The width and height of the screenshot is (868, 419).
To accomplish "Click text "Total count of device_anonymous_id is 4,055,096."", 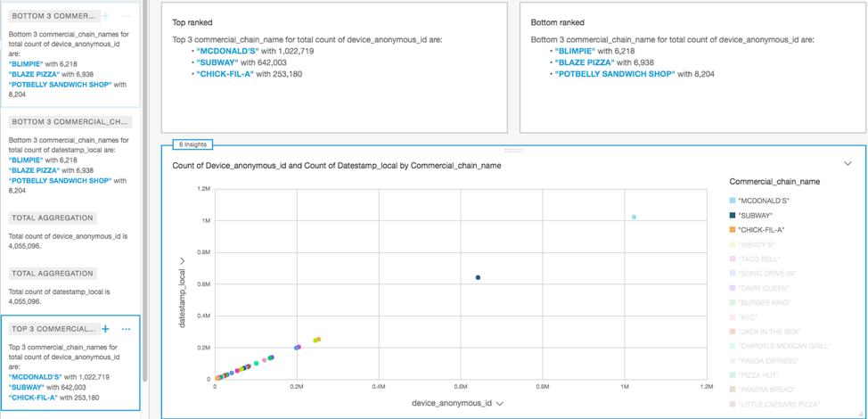I will pos(69,242).
